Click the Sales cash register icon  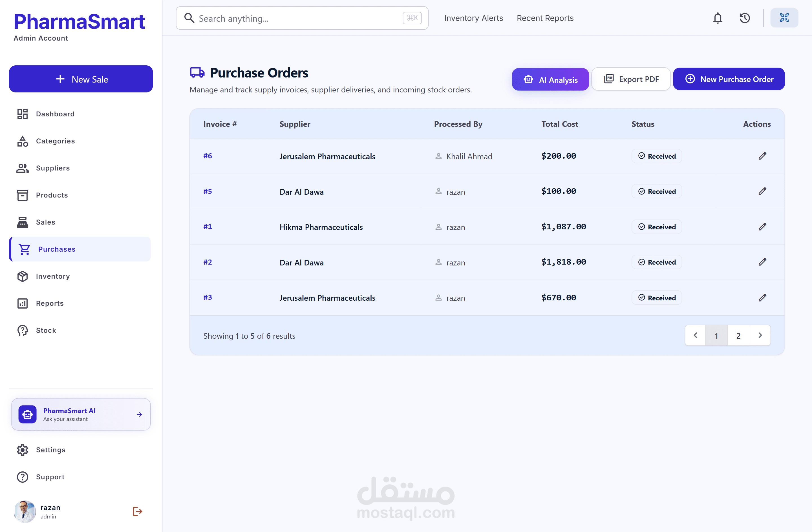click(x=23, y=222)
